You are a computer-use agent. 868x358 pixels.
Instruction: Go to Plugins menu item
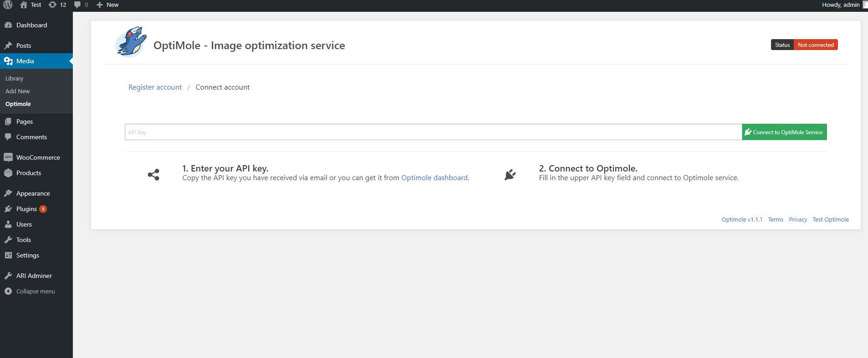click(x=26, y=209)
